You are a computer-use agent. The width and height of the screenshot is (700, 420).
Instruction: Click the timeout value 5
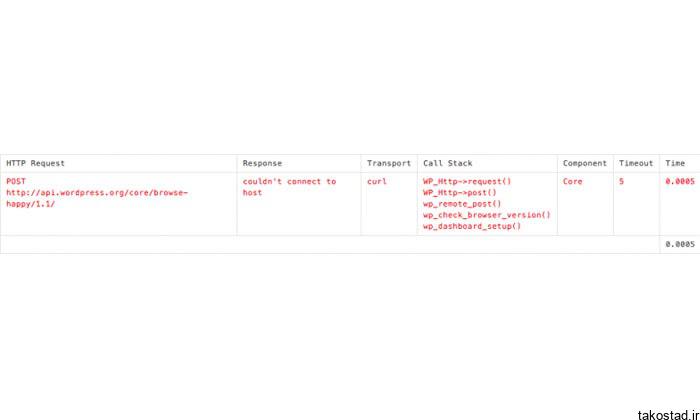click(621, 181)
